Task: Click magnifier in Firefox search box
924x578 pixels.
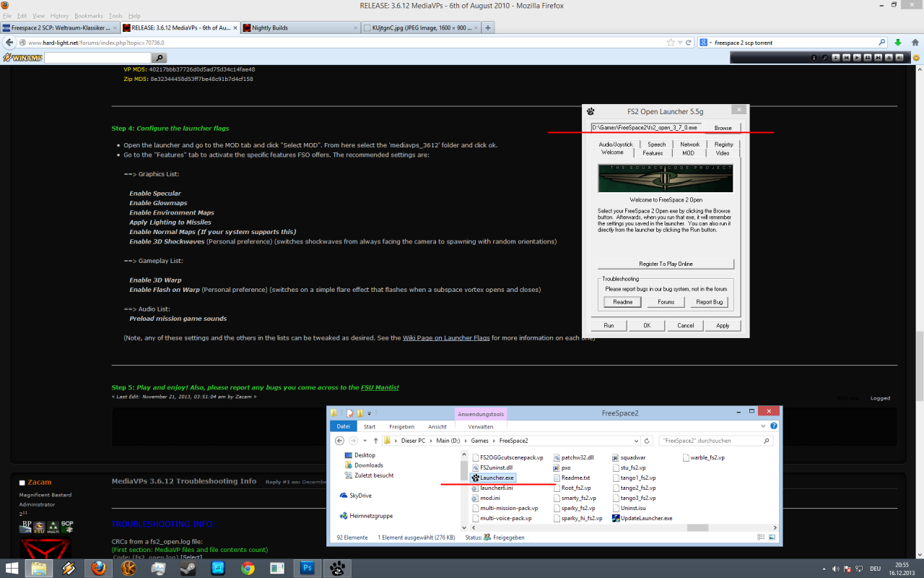Action: tap(881, 43)
